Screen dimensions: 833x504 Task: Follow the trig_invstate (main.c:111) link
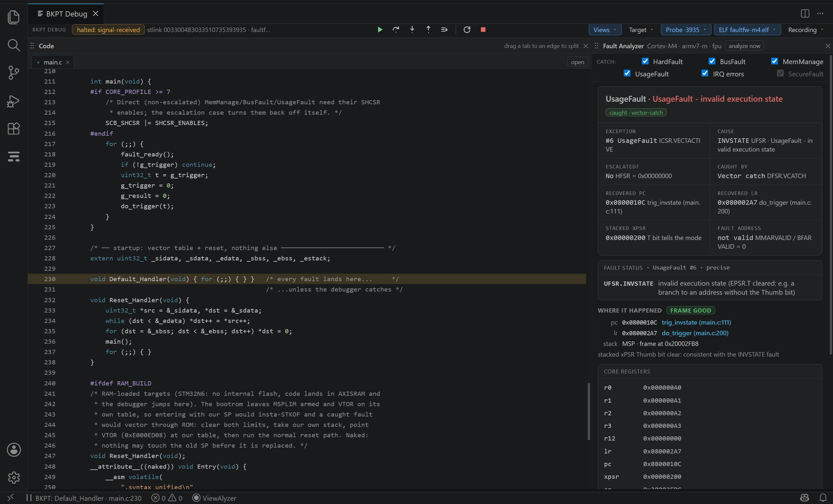pyautogui.click(x=696, y=323)
